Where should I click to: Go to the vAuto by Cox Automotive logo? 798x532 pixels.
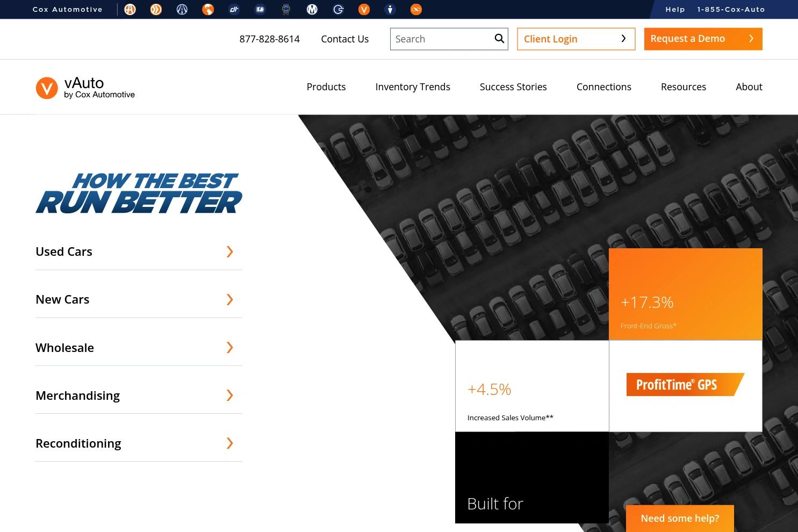coord(85,88)
